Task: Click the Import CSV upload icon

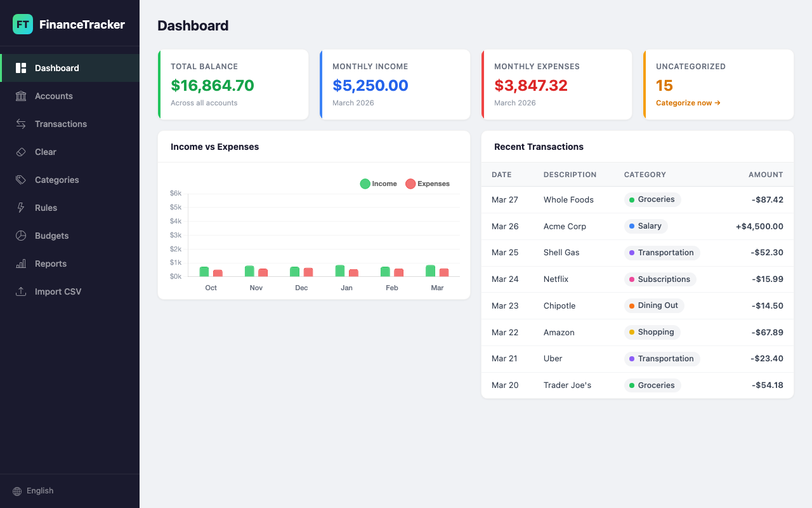Action: [x=21, y=291]
